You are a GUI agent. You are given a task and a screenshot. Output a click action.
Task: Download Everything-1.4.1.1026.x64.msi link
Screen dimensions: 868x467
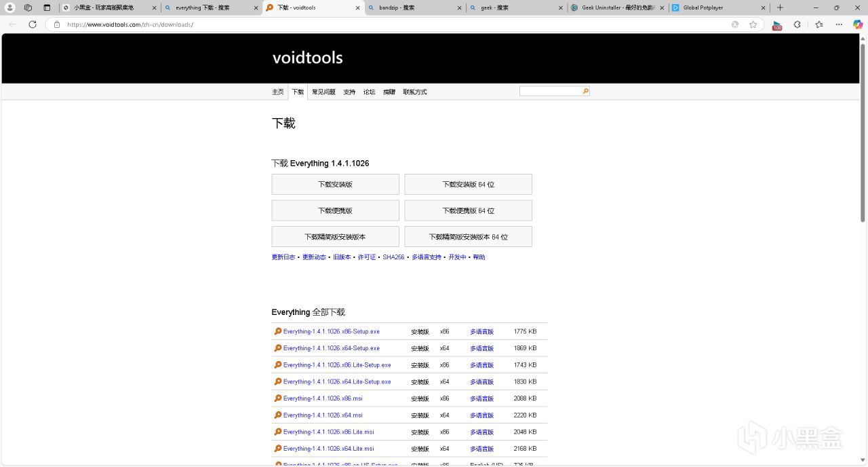point(323,415)
